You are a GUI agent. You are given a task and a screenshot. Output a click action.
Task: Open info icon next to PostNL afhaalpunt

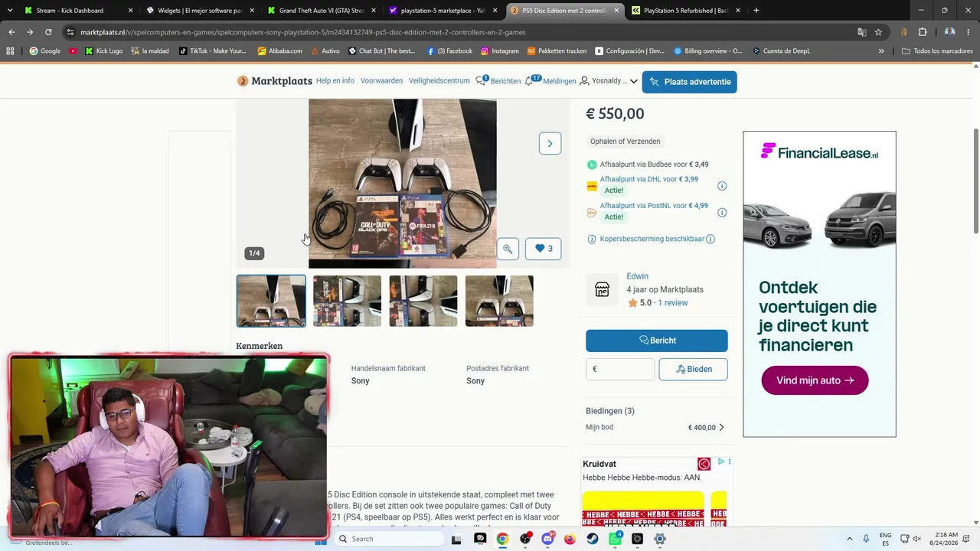pyautogui.click(x=722, y=213)
